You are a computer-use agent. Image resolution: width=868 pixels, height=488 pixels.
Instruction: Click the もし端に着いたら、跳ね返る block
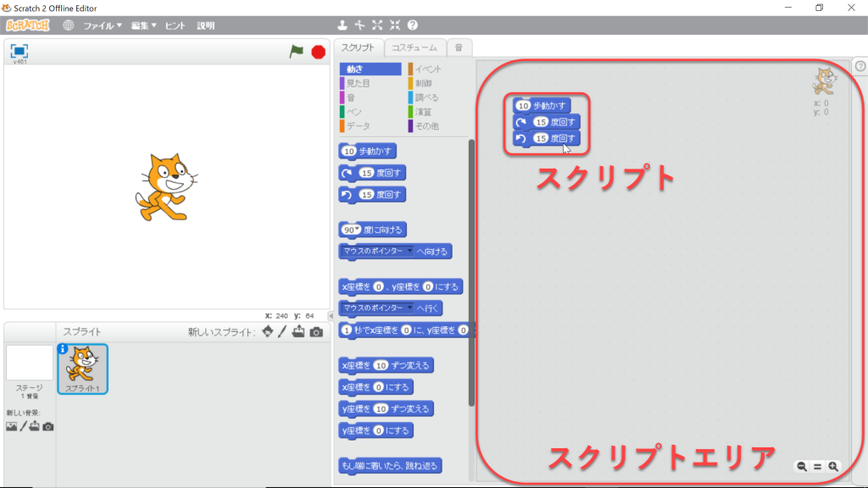point(390,466)
